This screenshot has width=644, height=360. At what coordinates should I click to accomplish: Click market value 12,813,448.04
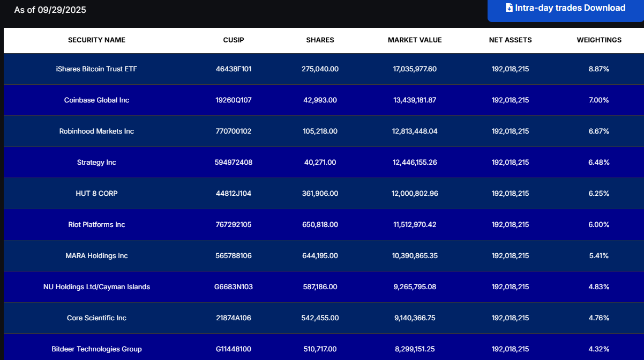[x=415, y=131]
